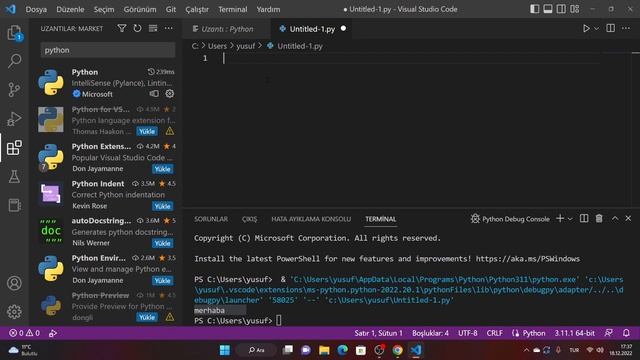Open the Accounts icon in activity bar

pos(14,283)
